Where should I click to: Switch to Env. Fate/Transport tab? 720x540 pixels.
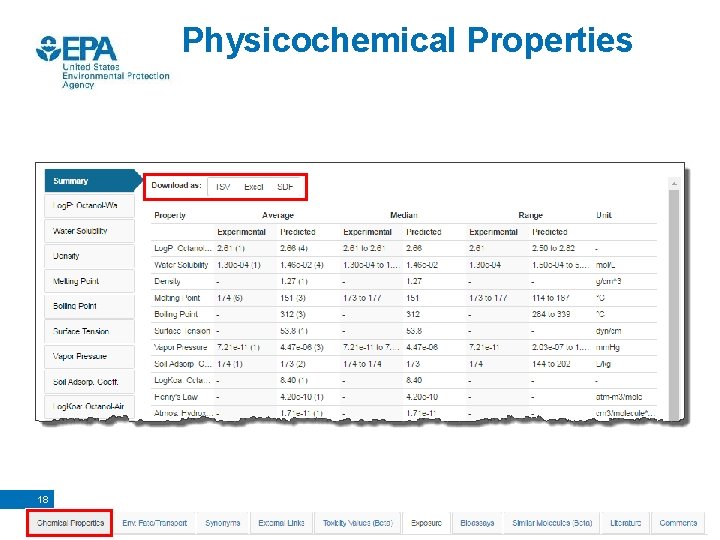(154, 523)
